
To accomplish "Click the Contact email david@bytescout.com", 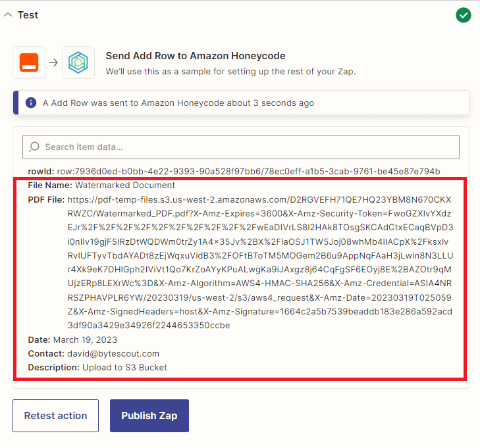I will pos(113,353).
